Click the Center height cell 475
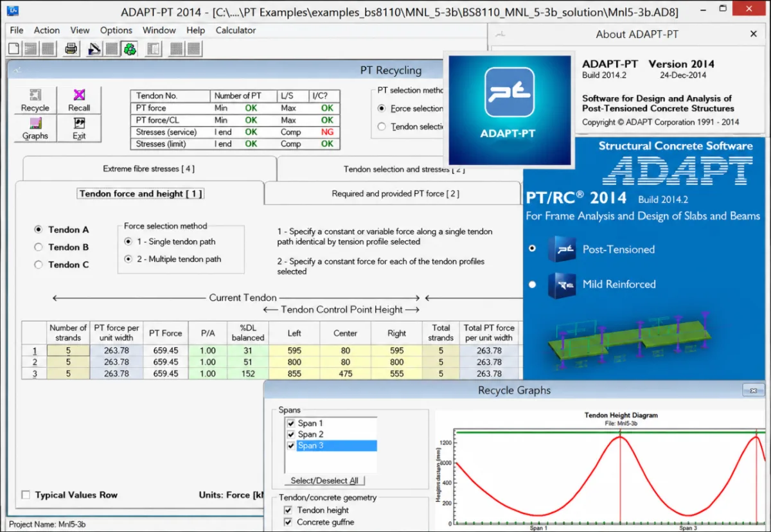 pyautogui.click(x=345, y=374)
